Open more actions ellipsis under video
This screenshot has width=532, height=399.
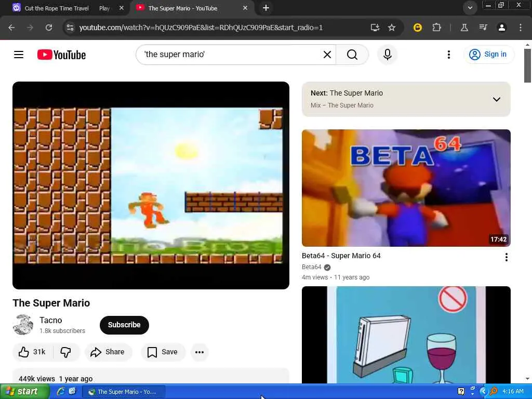coord(199,352)
